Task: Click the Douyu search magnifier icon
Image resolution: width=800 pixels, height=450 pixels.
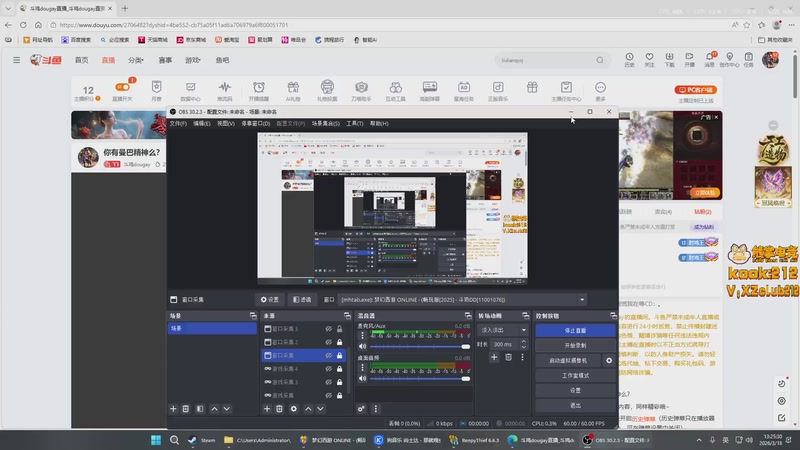Action: coord(600,60)
